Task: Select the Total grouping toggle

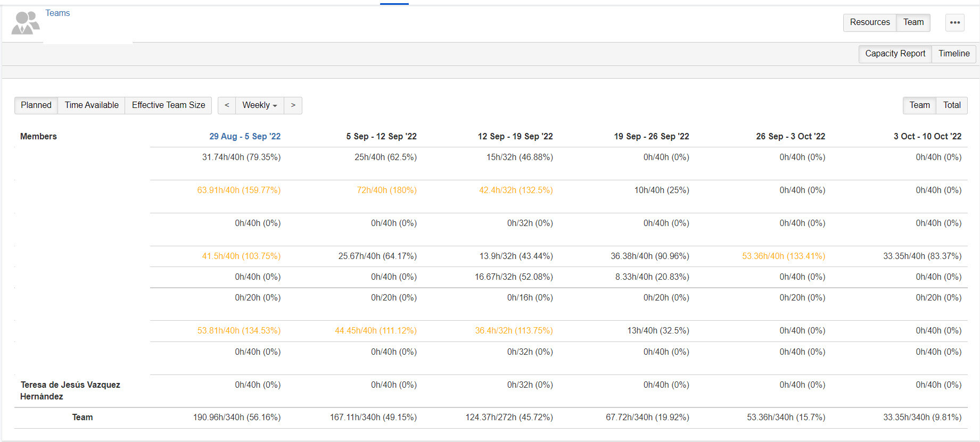Action: click(951, 105)
